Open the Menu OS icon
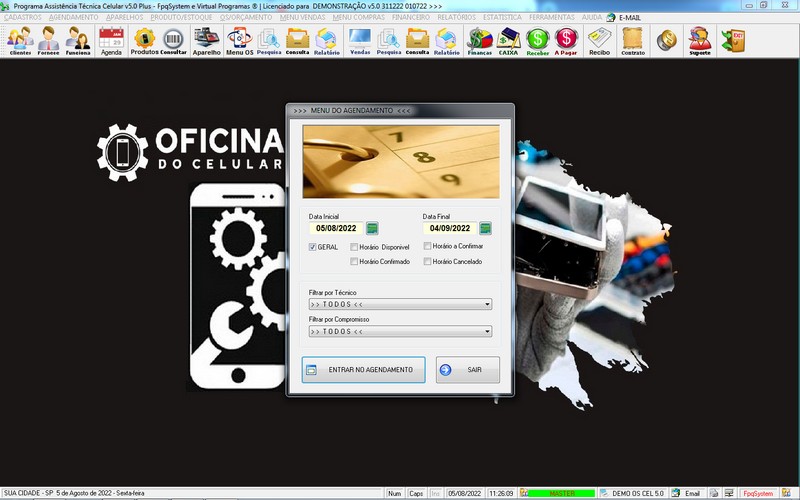 tap(239, 41)
